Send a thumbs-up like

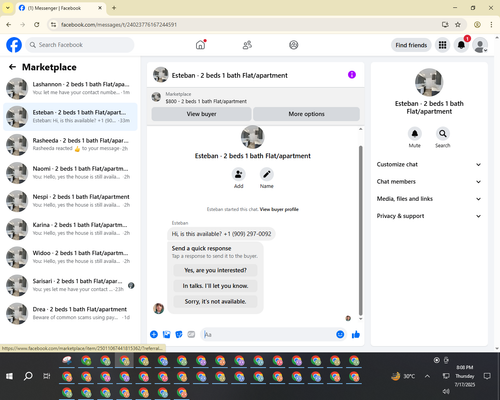pyautogui.click(x=356, y=334)
